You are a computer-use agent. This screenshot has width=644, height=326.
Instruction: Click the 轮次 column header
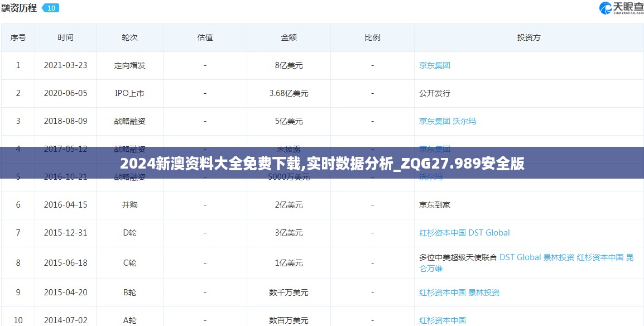point(129,37)
